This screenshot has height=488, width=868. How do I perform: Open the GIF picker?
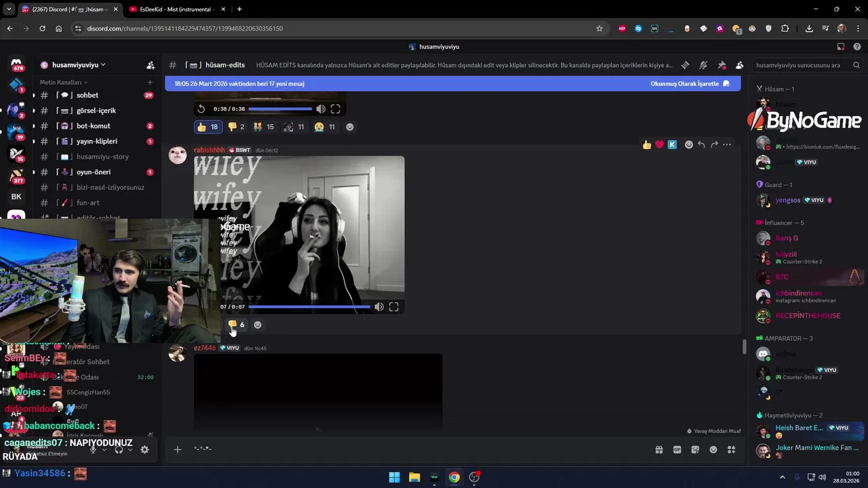pyautogui.click(x=677, y=449)
